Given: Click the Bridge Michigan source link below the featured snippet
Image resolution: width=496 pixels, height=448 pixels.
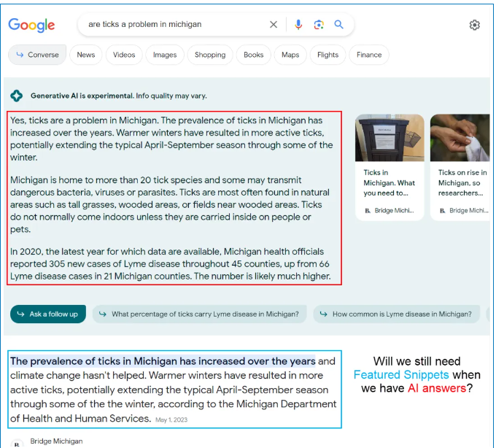Looking at the screenshot, I should 56,441.
